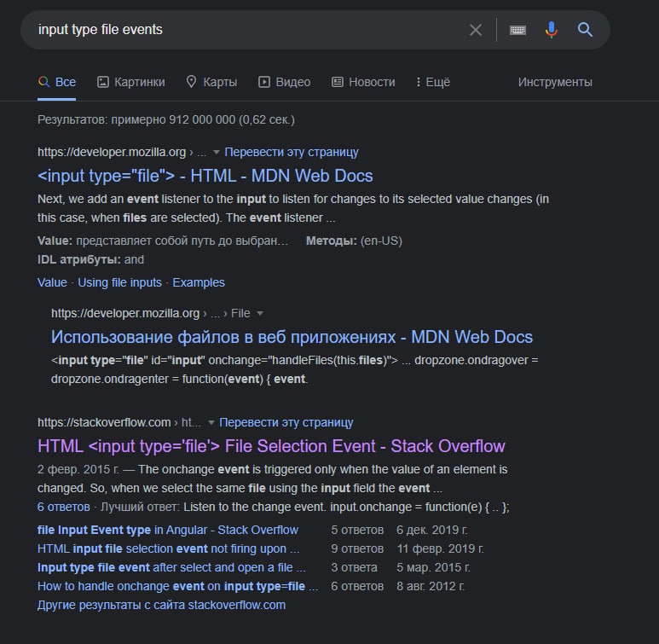Click the Новости tab's newspaper icon
This screenshot has width=659, height=644.
pyautogui.click(x=338, y=82)
